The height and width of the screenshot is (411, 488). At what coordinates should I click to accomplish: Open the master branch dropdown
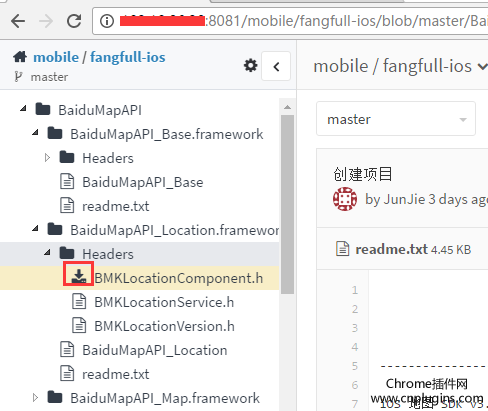coord(396,119)
